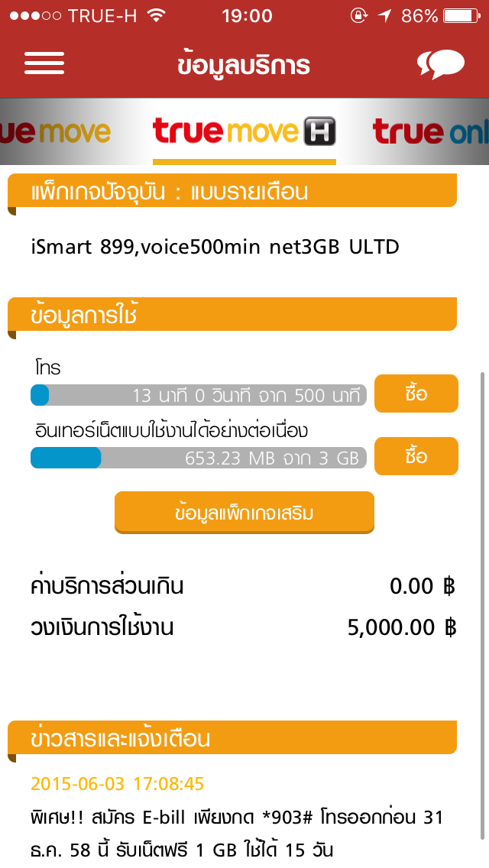Switch to the truemove tab on left

pyautogui.click(x=57, y=132)
